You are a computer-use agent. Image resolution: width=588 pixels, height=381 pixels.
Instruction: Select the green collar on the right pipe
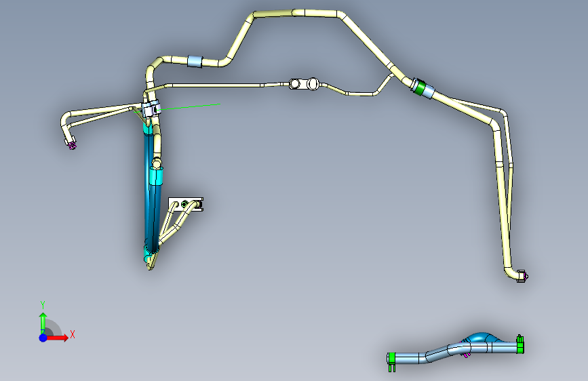coord(419,87)
